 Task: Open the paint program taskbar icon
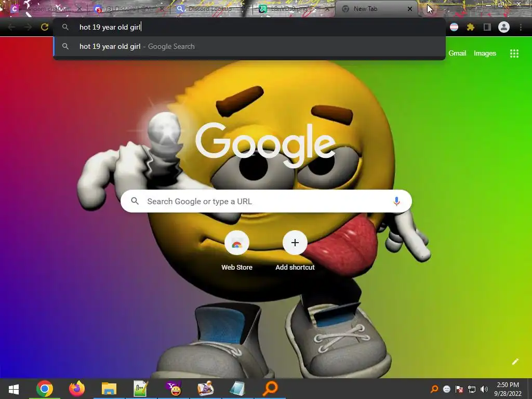206,389
